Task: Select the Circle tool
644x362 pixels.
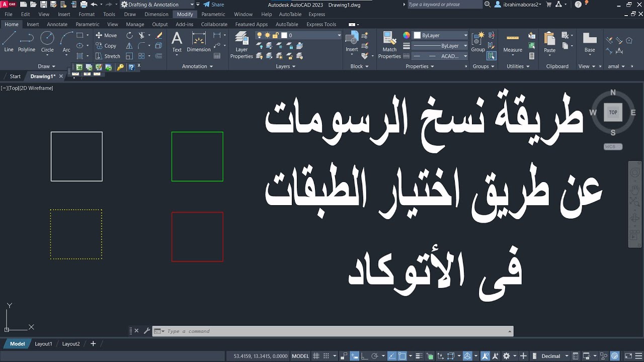Action: pyautogui.click(x=47, y=42)
